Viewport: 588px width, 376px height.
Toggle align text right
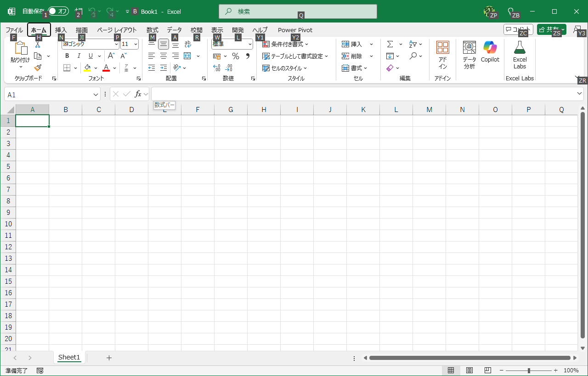(175, 56)
